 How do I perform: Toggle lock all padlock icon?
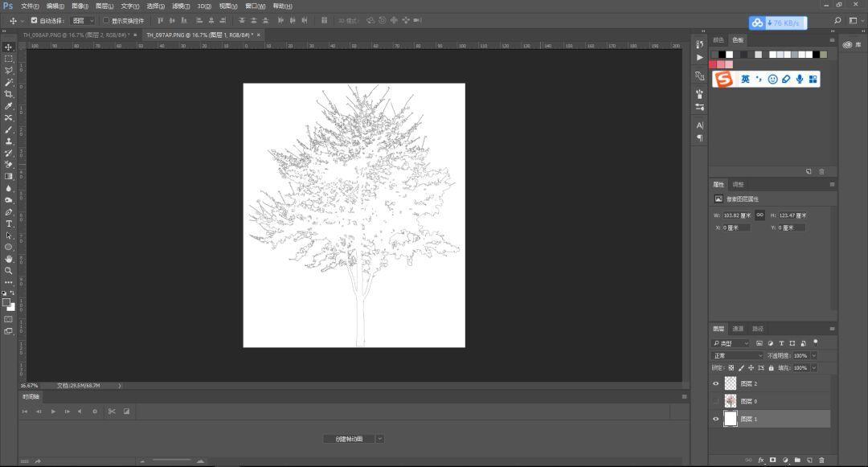[771, 368]
